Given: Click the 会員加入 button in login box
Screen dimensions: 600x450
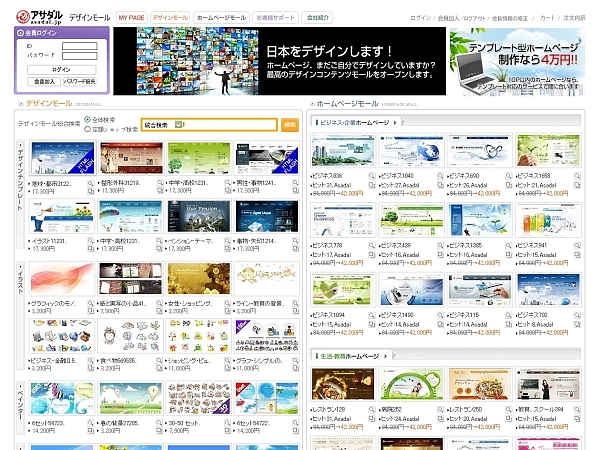Looking at the screenshot, I should pos(44,80).
